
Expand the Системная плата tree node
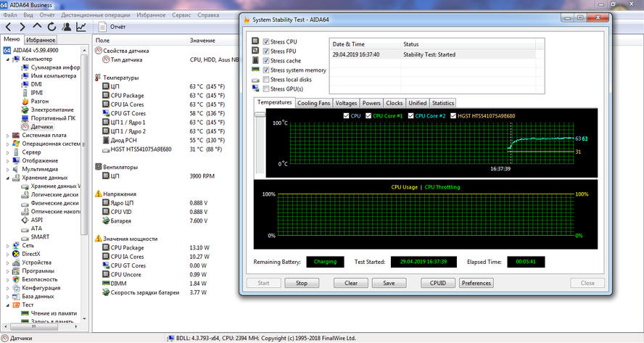point(8,135)
